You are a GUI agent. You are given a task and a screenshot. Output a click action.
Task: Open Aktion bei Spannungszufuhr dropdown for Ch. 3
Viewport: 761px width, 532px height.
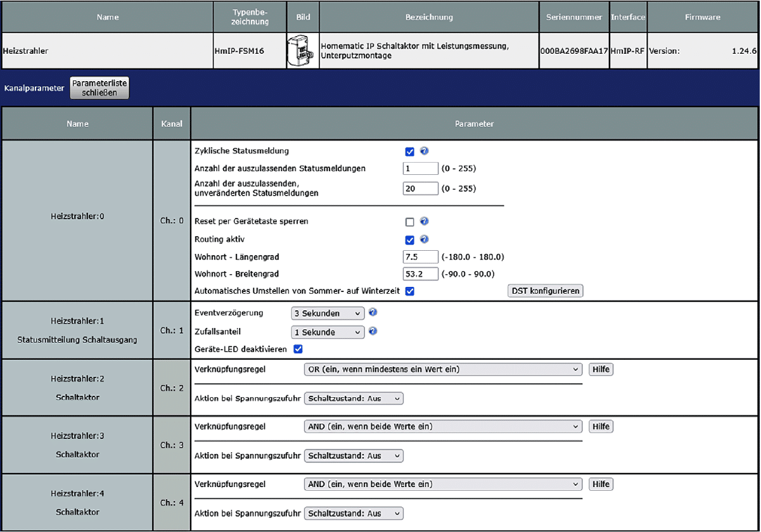click(x=354, y=456)
